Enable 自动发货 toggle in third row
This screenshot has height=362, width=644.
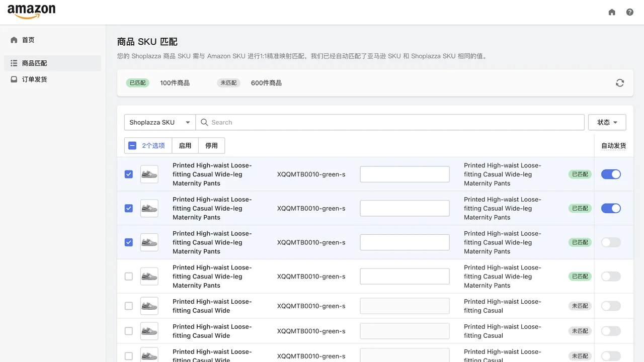point(611,242)
